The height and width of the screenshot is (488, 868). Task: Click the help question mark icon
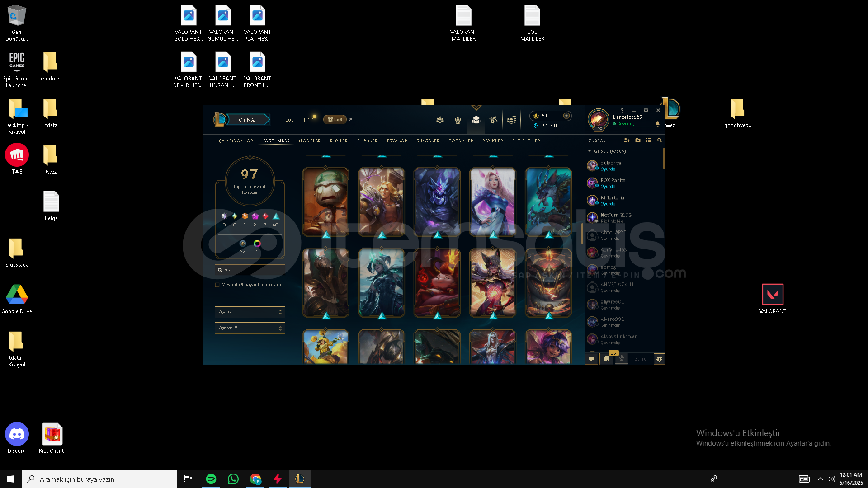[x=622, y=110]
